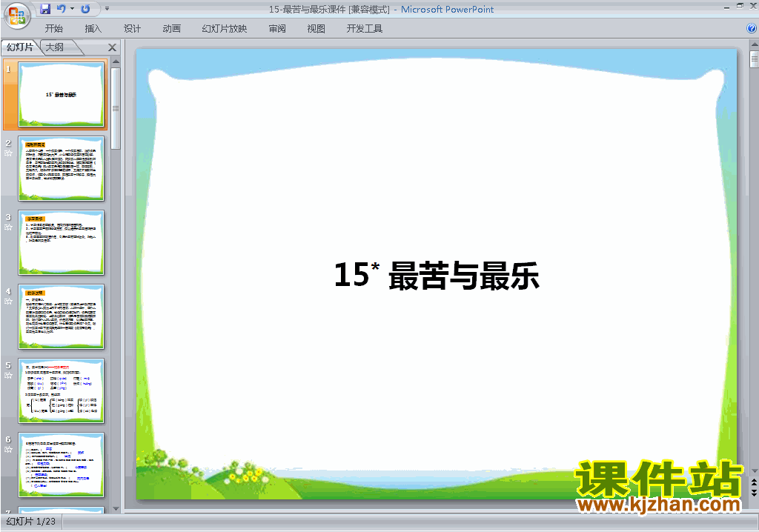Select slide 5 thumbnail

pos(61,390)
